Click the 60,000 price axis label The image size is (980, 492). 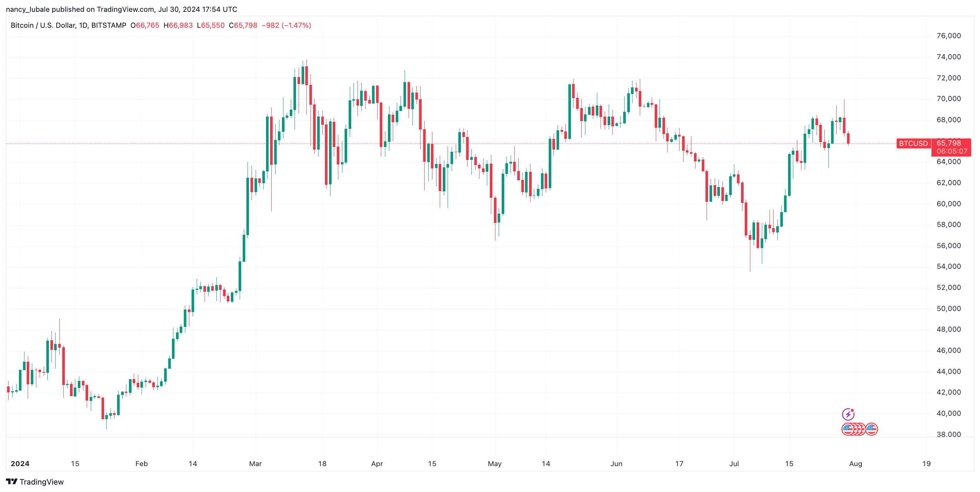(x=949, y=204)
